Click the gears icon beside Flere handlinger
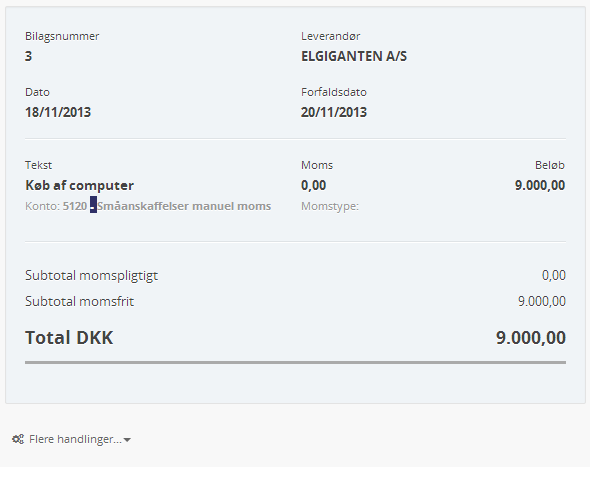This screenshot has width=590, height=478. click(18, 439)
